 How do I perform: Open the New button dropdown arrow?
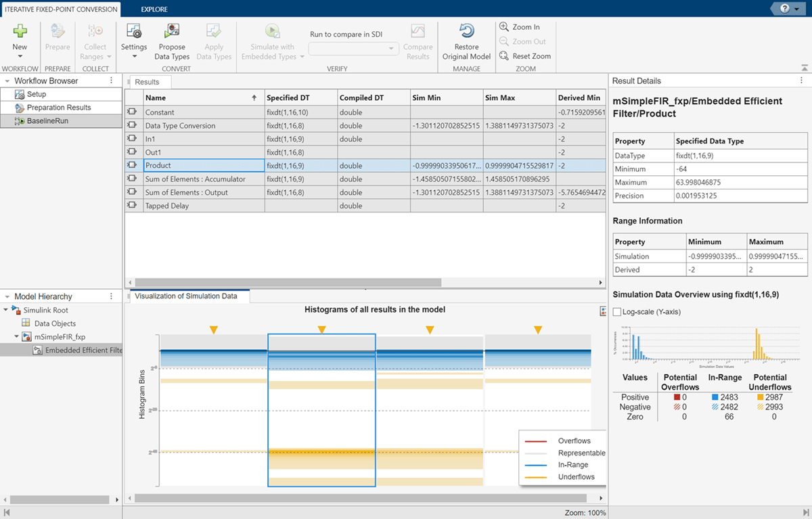point(20,57)
